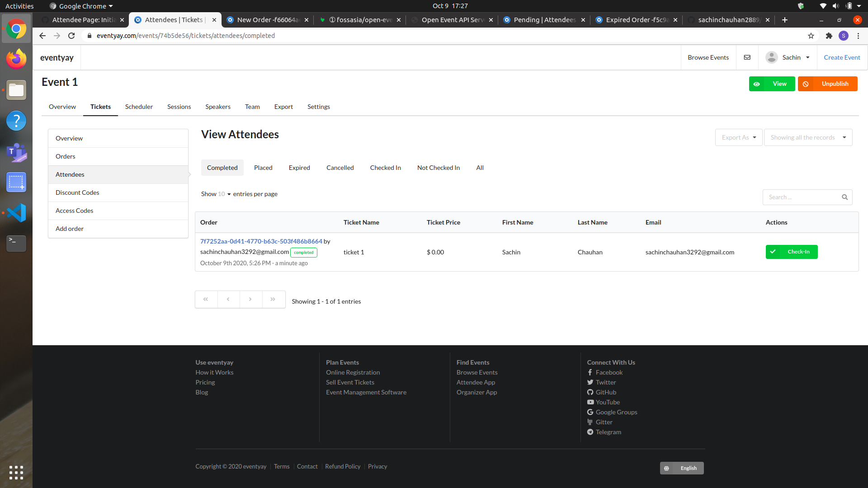
Task: Open Sachin user account menu
Action: [788, 57]
